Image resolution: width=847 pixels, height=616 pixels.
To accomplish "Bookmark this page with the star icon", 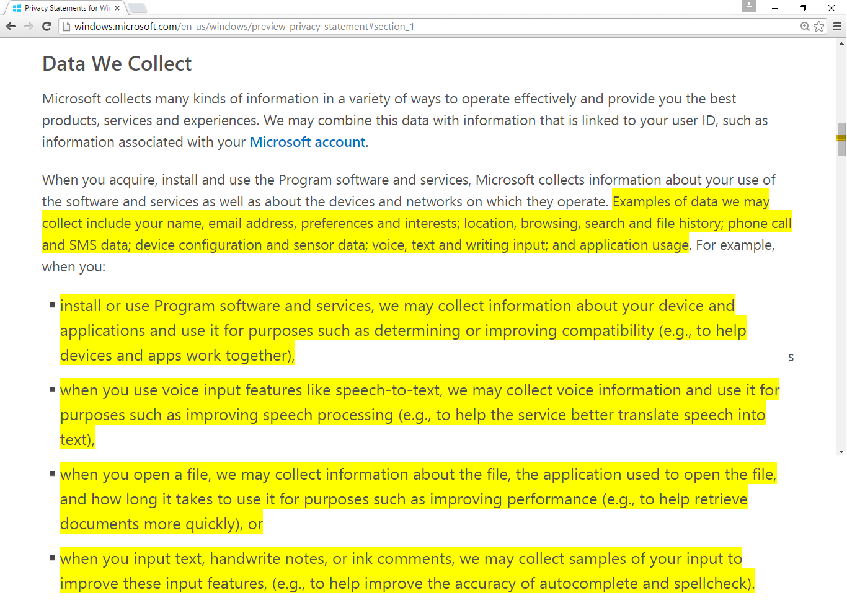I will tap(819, 26).
